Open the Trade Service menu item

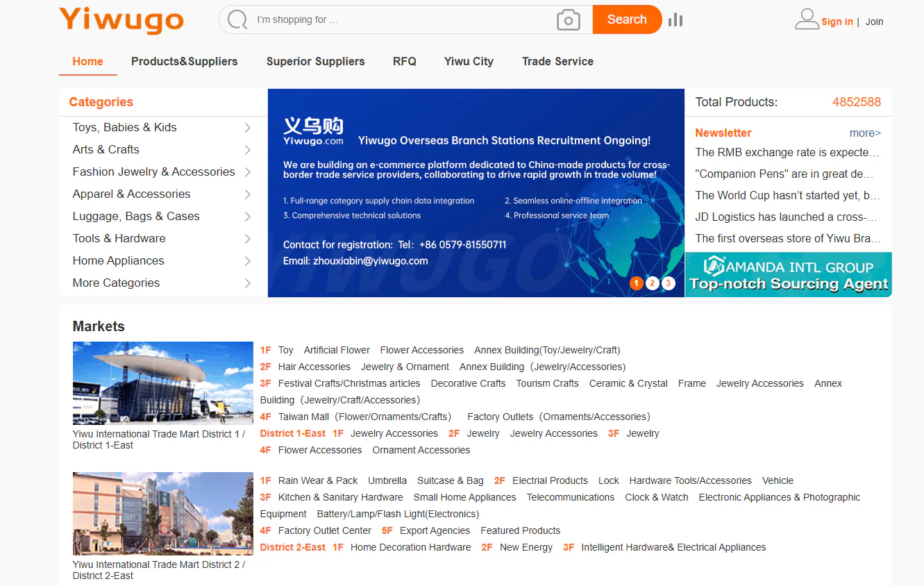click(557, 61)
